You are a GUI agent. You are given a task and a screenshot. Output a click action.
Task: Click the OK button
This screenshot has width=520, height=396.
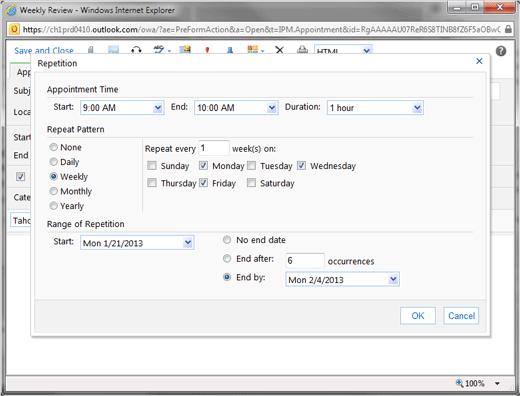418,316
